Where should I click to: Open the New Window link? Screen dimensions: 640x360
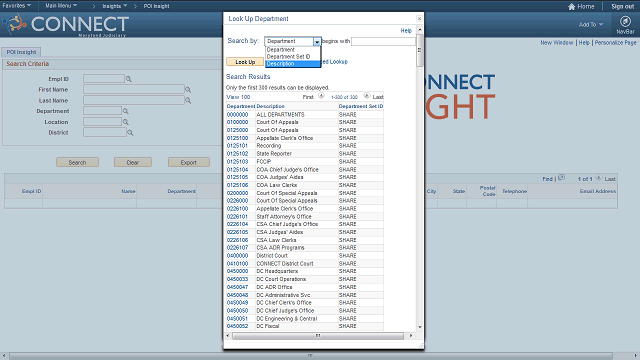coord(557,42)
